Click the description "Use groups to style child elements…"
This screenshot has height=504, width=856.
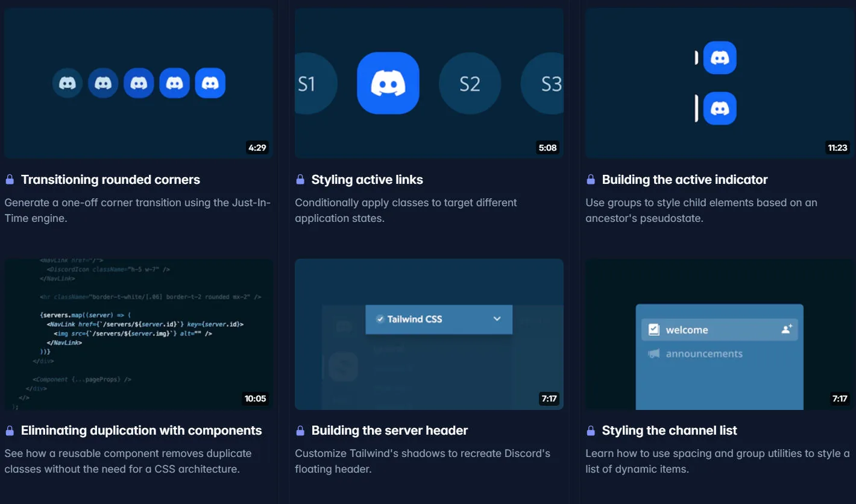[x=701, y=210]
